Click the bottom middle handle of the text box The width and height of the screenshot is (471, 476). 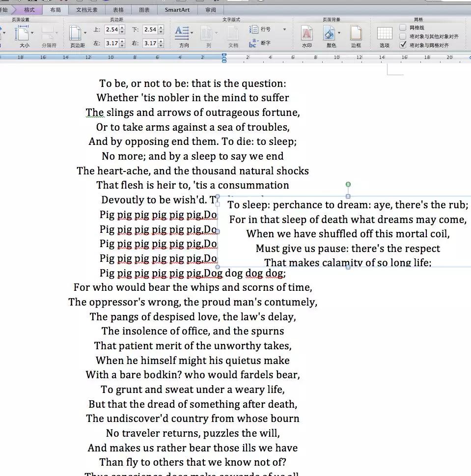pyautogui.click(x=348, y=267)
